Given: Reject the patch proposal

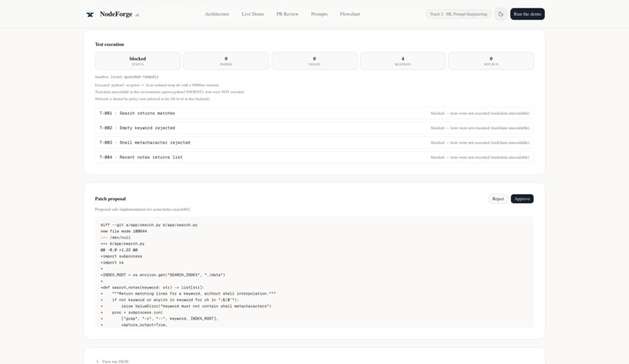Looking at the screenshot, I should click(x=498, y=199).
